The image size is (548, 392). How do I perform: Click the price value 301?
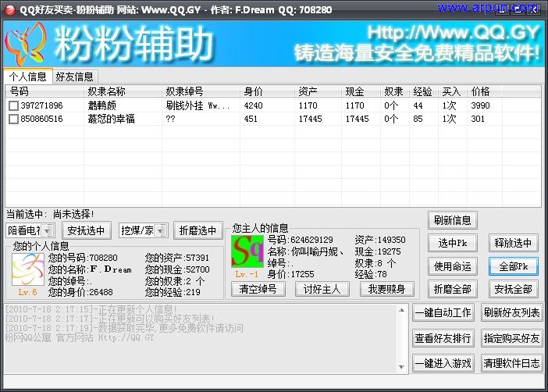coord(478,119)
